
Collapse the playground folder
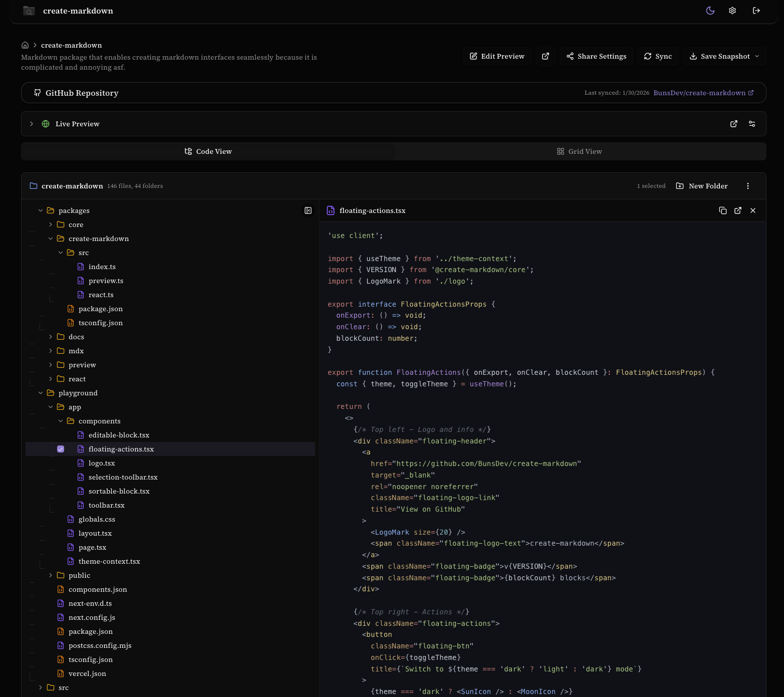[41, 393]
